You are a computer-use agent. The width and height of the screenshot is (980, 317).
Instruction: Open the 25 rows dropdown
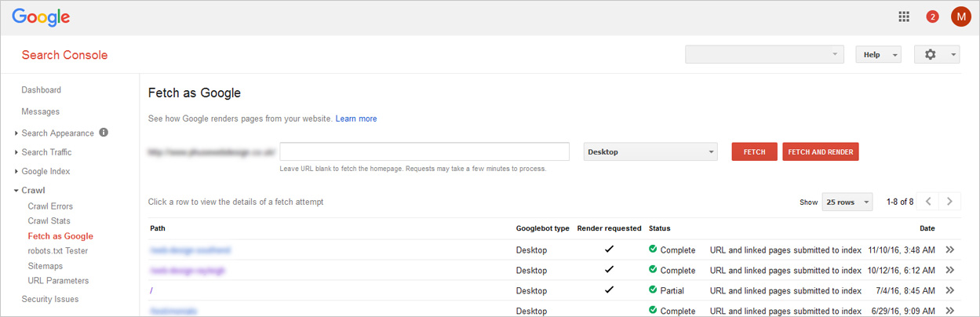tap(847, 202)
